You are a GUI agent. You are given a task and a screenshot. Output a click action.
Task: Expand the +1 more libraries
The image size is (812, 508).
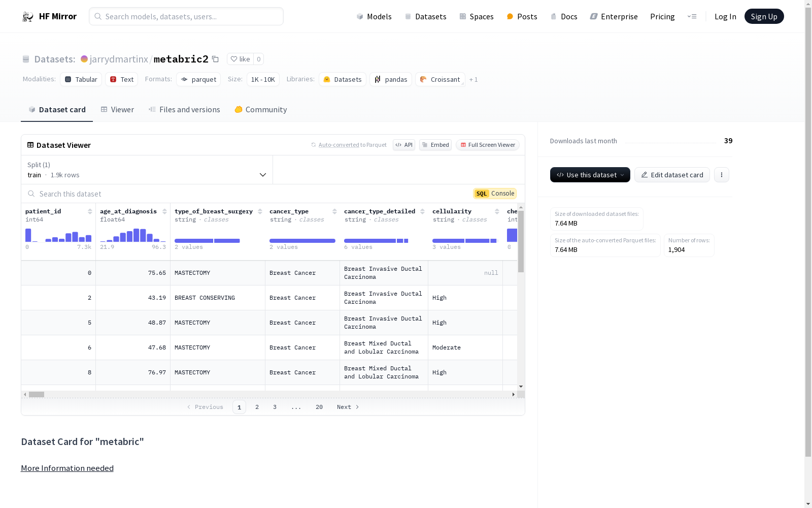(x=473, y=79)
